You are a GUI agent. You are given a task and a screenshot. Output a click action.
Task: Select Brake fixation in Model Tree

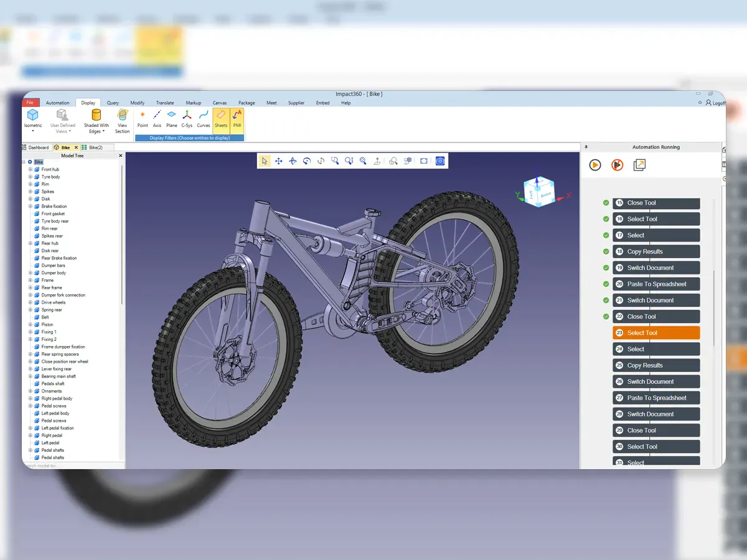(x=54, y=207)
